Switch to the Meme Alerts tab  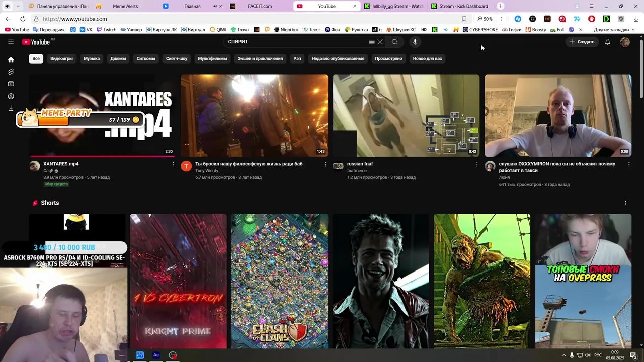click(125, 6)
